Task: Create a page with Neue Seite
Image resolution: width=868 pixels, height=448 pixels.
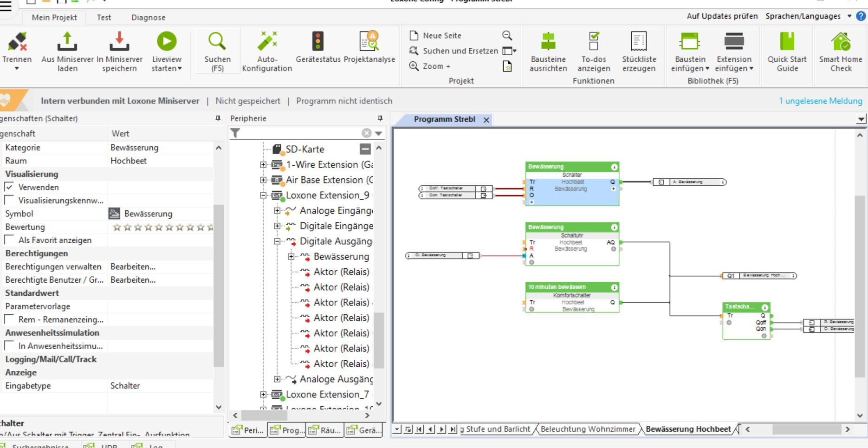Action: 435,35
